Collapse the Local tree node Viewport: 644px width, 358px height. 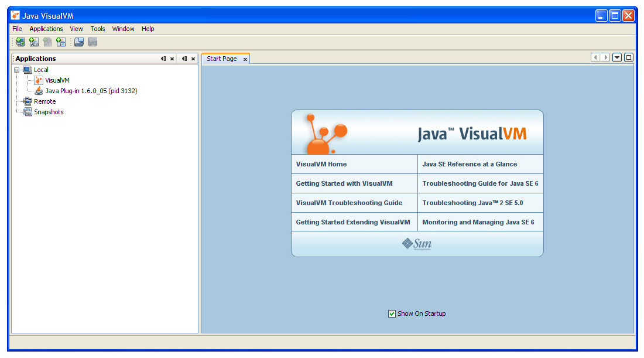18,69
